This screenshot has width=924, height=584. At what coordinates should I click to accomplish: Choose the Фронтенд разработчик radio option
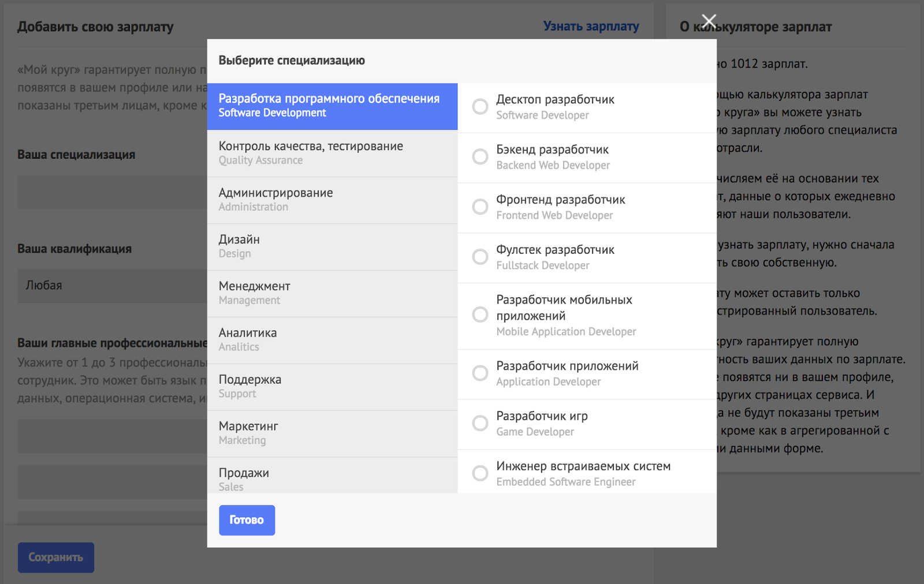pyautogui.click(x=480, y=207)
